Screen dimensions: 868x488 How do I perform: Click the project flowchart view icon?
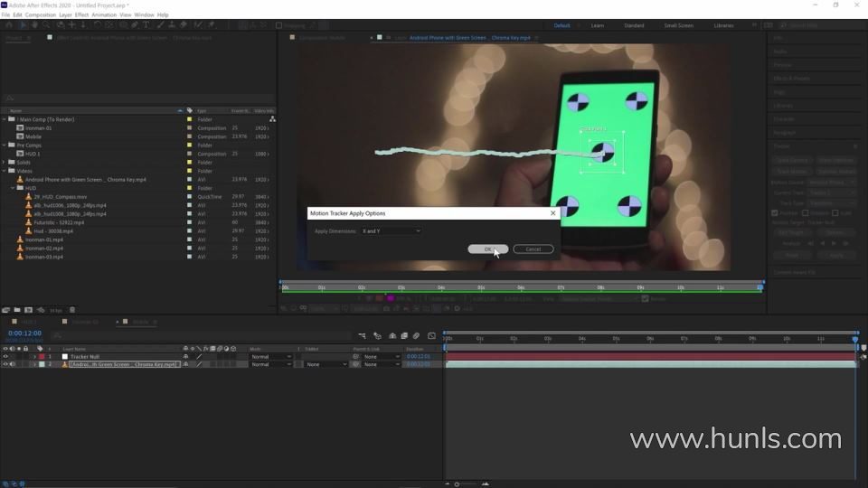pos(272,119)
